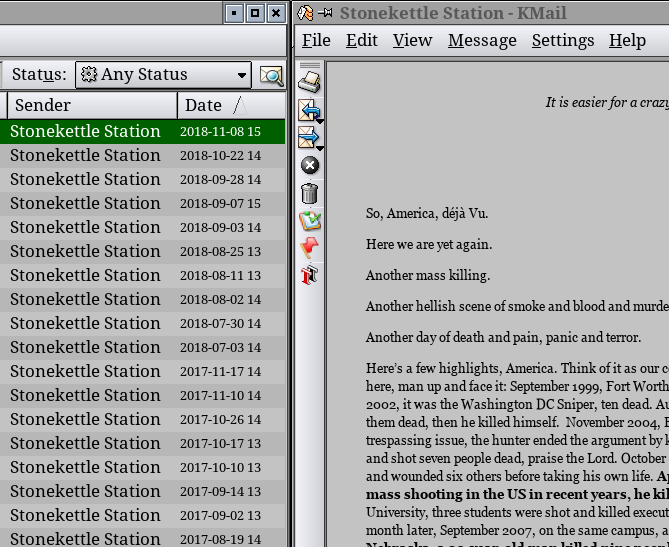
Task: Open the Any Status dropdown
Action: [163, 75]
